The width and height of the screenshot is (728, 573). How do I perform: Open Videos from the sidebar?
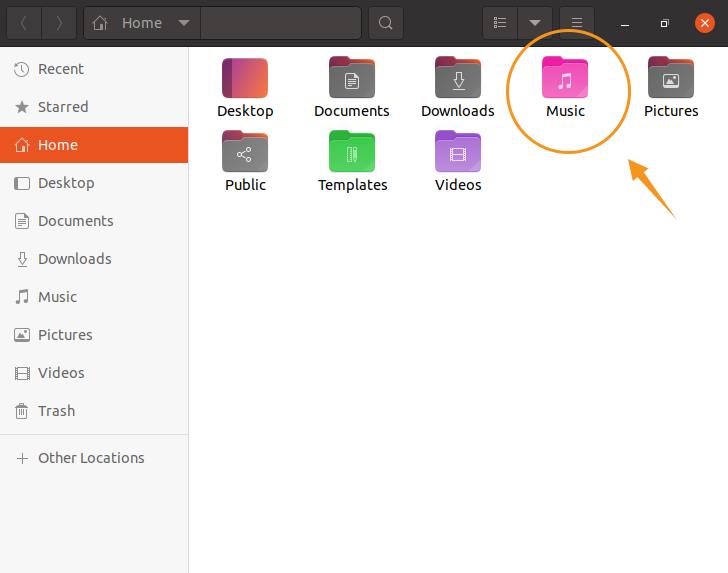point(94,373)
